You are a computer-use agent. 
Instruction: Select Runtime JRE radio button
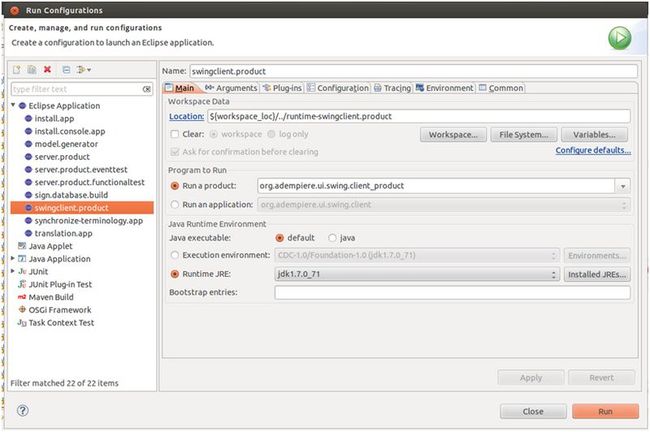tap(175, 274)
